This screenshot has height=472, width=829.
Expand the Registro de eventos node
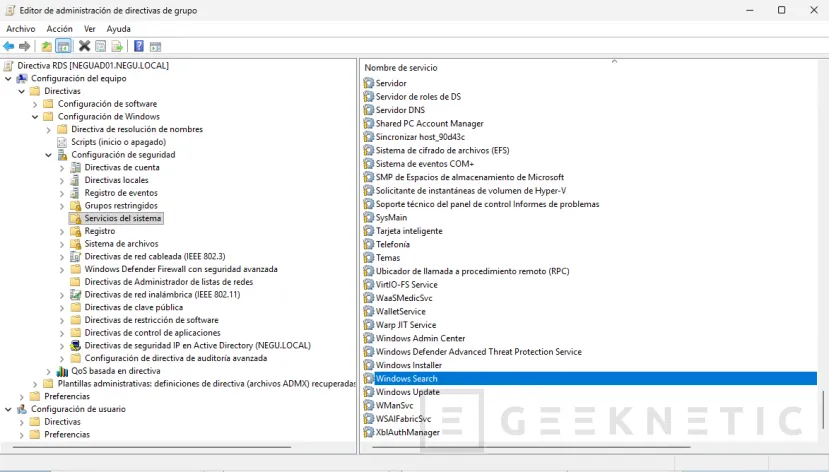point(62,193)
